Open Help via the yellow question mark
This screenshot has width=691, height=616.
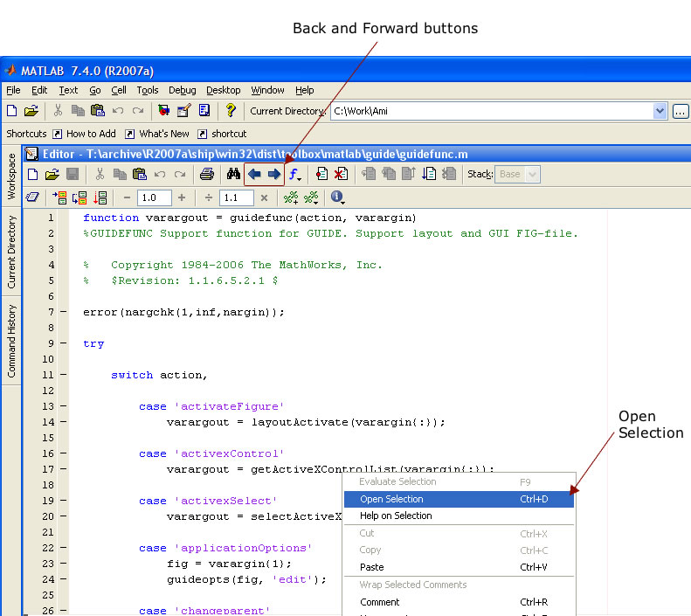click(x=231, y=111)
